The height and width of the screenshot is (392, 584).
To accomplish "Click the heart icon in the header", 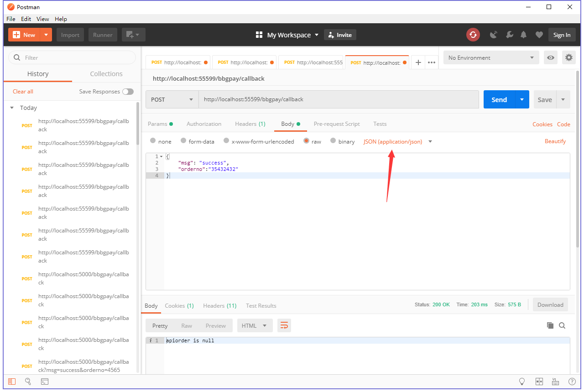I will pos(539,35).
